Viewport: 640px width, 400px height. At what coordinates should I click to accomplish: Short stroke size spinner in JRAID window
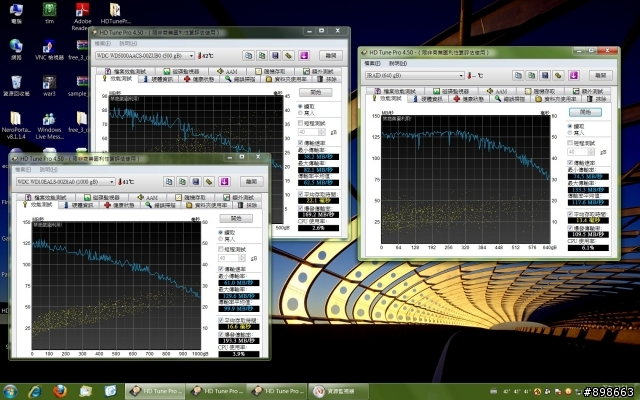point(591,152)
